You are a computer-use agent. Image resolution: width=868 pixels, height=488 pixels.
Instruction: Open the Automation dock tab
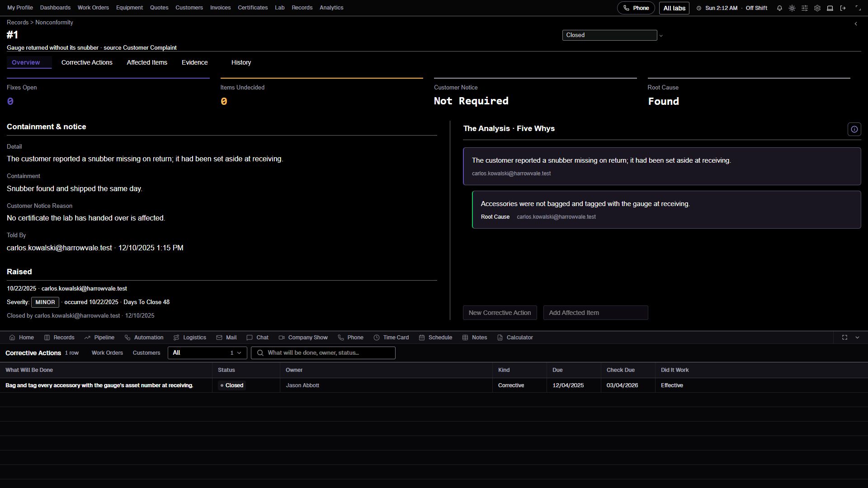(144, 338)
